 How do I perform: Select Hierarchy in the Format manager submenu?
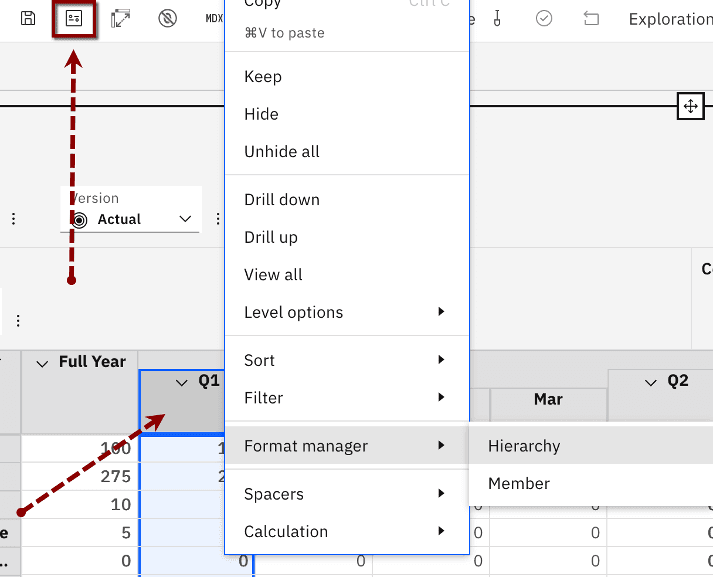[524, 446]
